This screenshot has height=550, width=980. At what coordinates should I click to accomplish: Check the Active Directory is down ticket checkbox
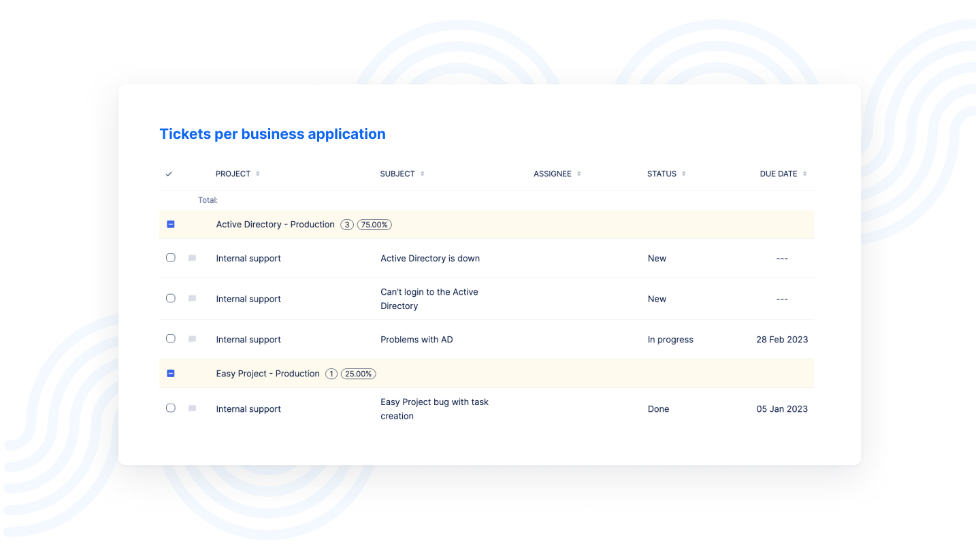[171, 258]
